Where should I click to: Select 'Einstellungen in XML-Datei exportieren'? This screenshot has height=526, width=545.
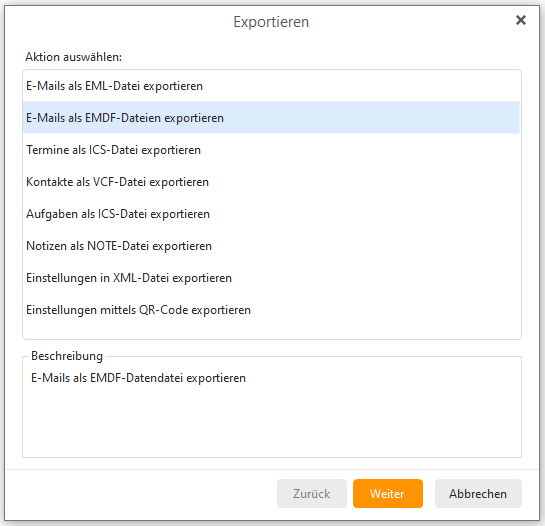[x=271, y=278]
